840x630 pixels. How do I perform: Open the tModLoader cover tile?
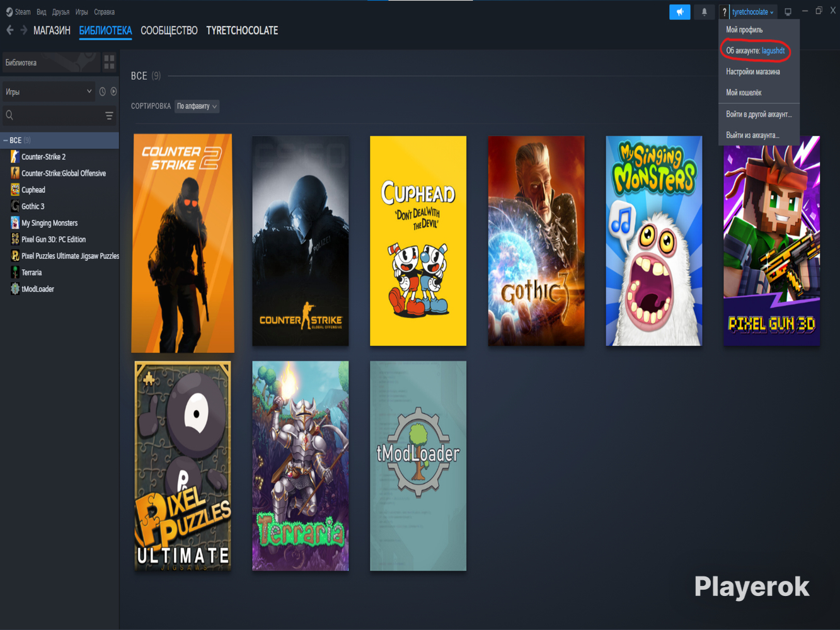coord(418,466)
